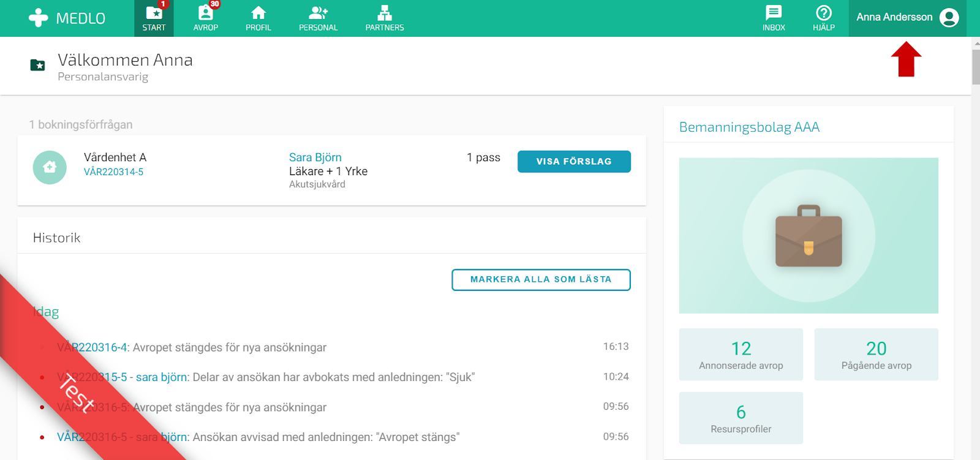Click the MEDLO logo in the header
This screenshot has width=980, height=460.
(x=67, y=18)
